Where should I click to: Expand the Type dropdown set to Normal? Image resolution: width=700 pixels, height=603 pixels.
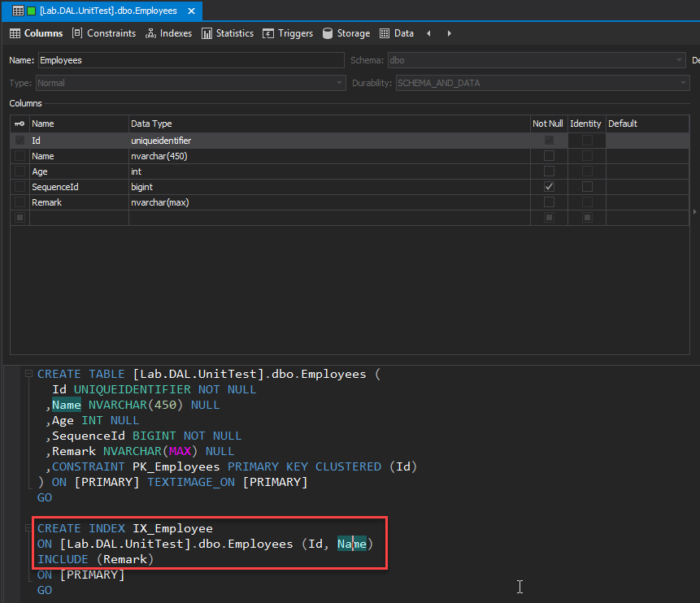[340, 83]
